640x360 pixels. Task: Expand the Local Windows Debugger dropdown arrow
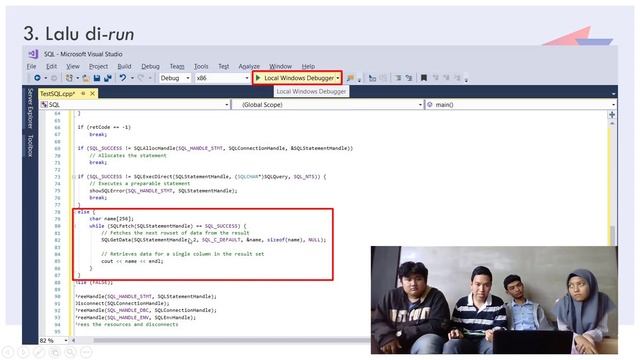pos(338,78)
